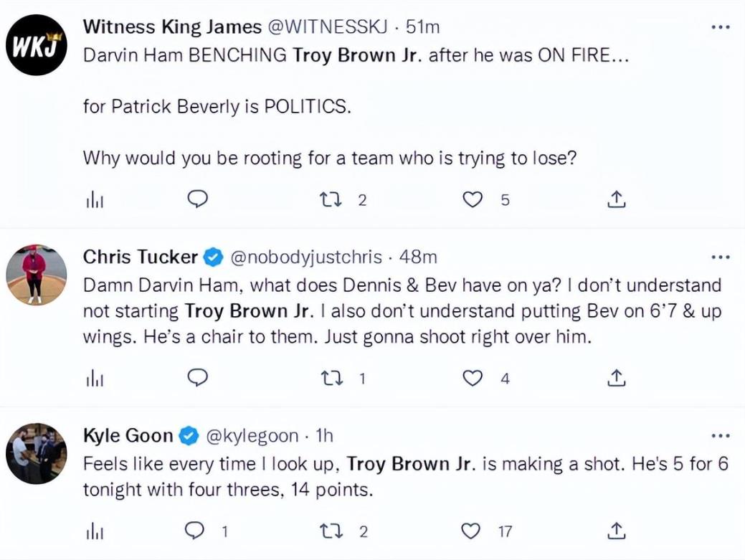
Task: Click Kyle Goon's profile picture
Action: point(37,452)
